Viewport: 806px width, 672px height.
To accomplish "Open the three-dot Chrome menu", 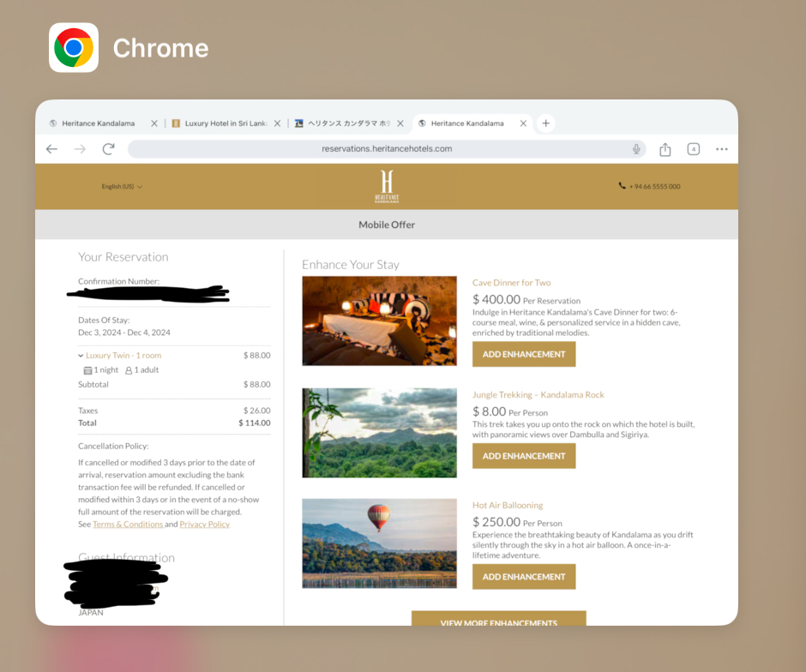I will point(722,149).
